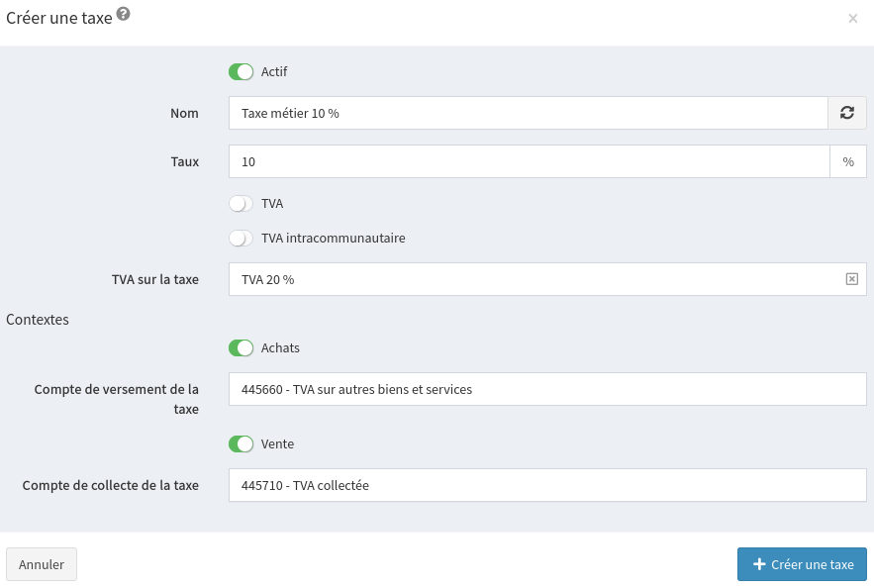Screen dimensions: 874x588
Task: Click the Contextes section heading
Action: point(38,319)
